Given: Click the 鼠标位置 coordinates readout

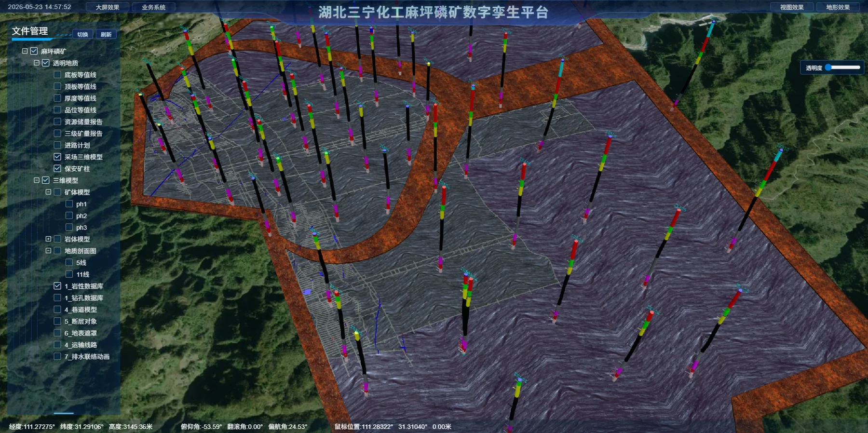Looking at the screenshot, I should coord(393,427).
